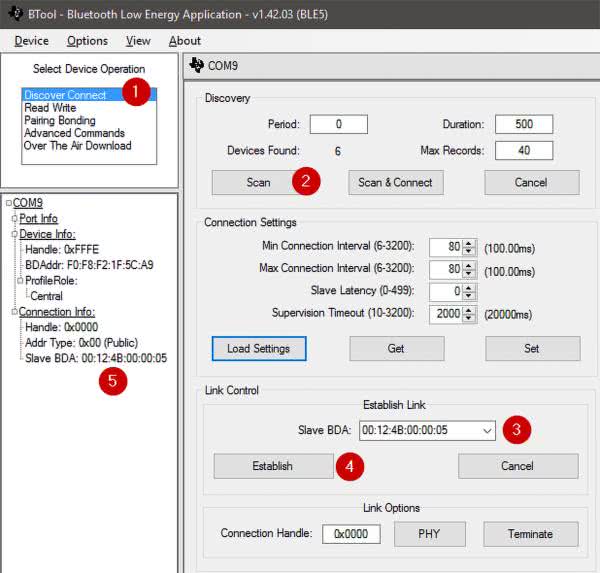
Task: Click the Scan & Connect button
Action: tap(395, 182)
